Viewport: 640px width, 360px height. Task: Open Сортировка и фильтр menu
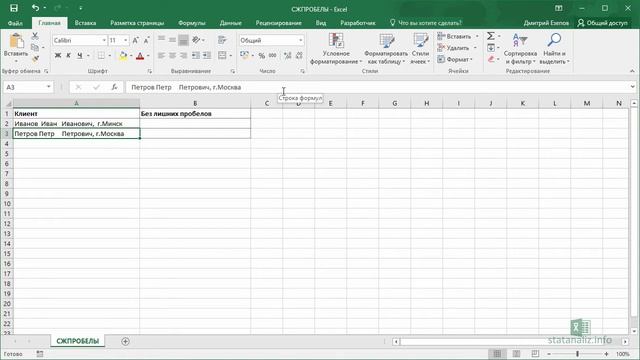520,49
